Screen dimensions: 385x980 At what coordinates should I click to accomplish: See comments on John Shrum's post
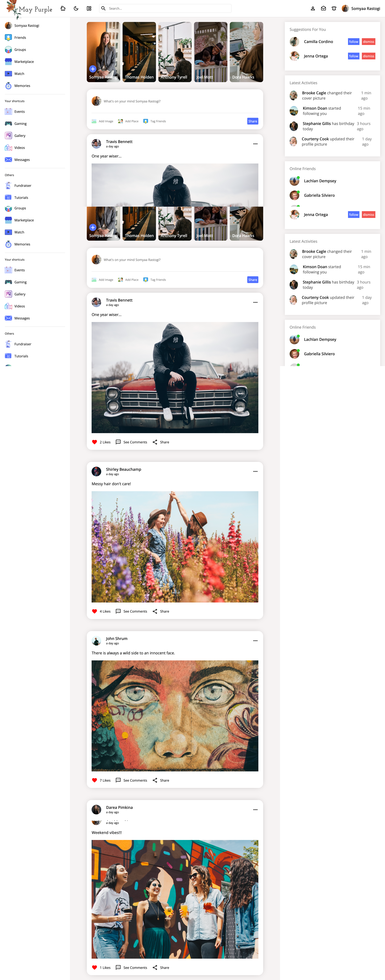pyautogui.click(x=131, y=780)
